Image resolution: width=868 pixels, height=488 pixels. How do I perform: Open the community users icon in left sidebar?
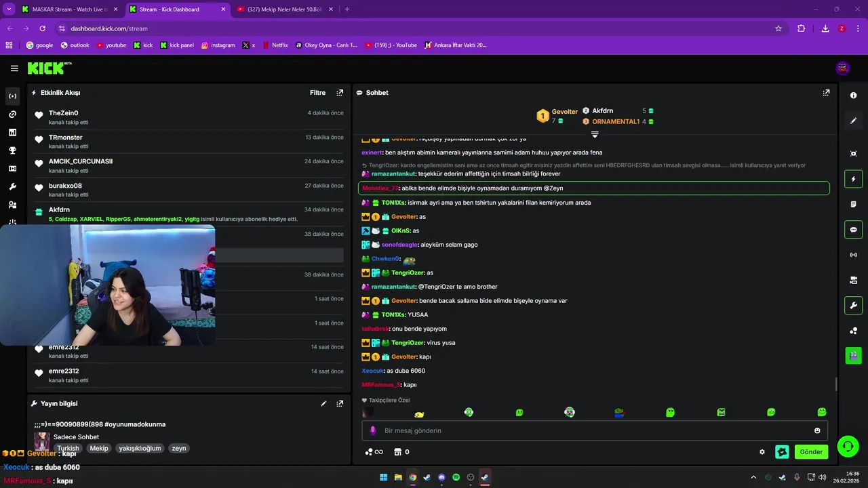(12, 205)
